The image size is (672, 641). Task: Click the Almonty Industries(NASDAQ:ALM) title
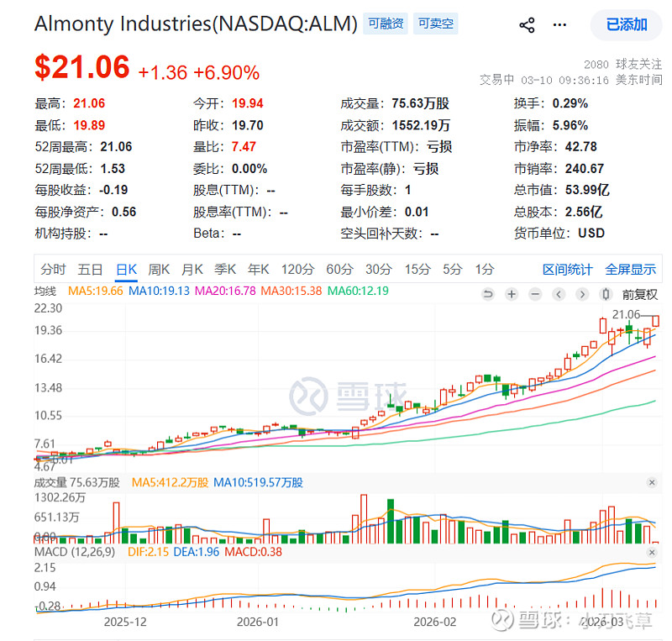point(196,24)
